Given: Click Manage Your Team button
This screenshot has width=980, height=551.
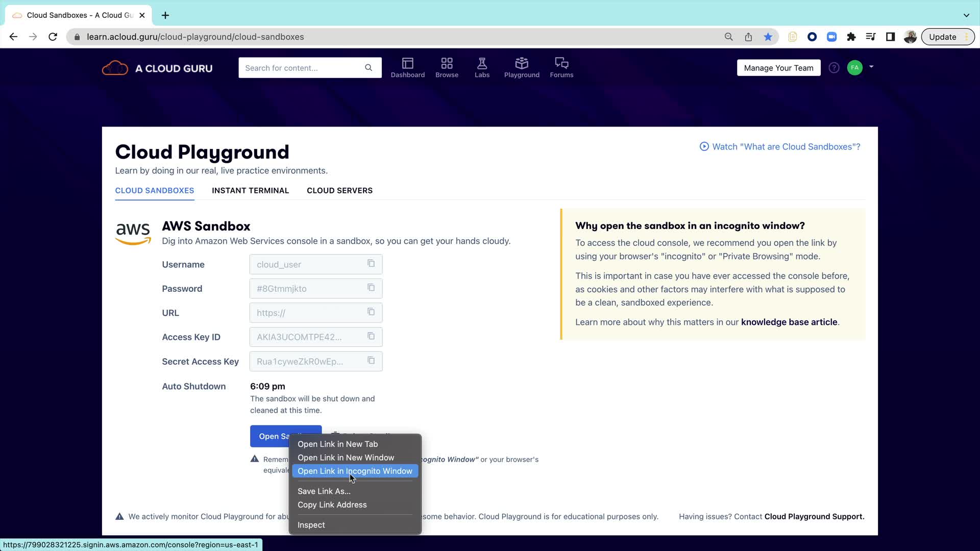Looking at the screenshot, I should point(778,68).
